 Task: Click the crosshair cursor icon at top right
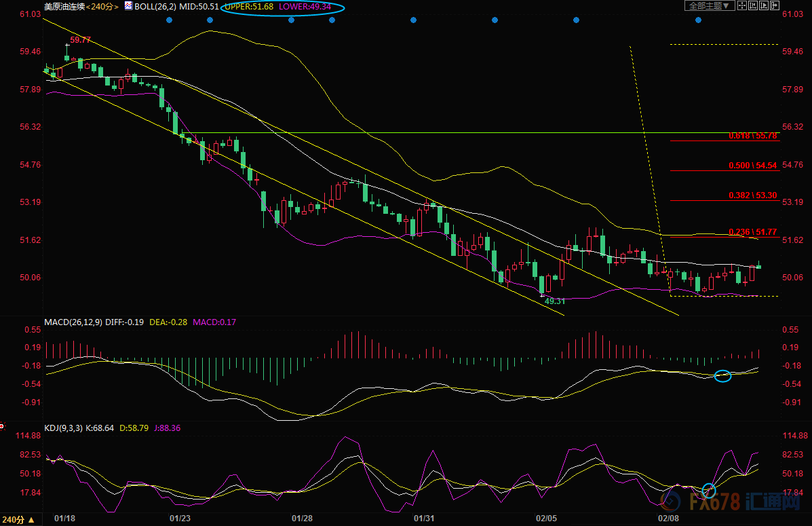[x=743, y=6]
